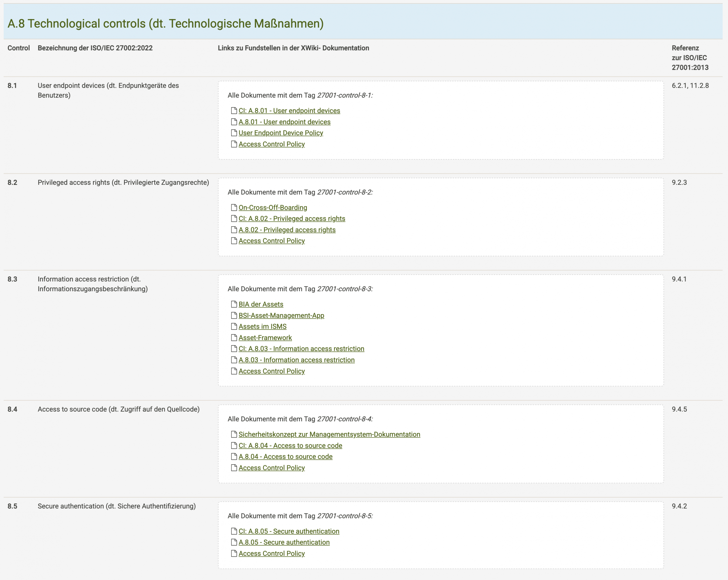Click document icon beside BIA der Assets

[x=234, y=304]
